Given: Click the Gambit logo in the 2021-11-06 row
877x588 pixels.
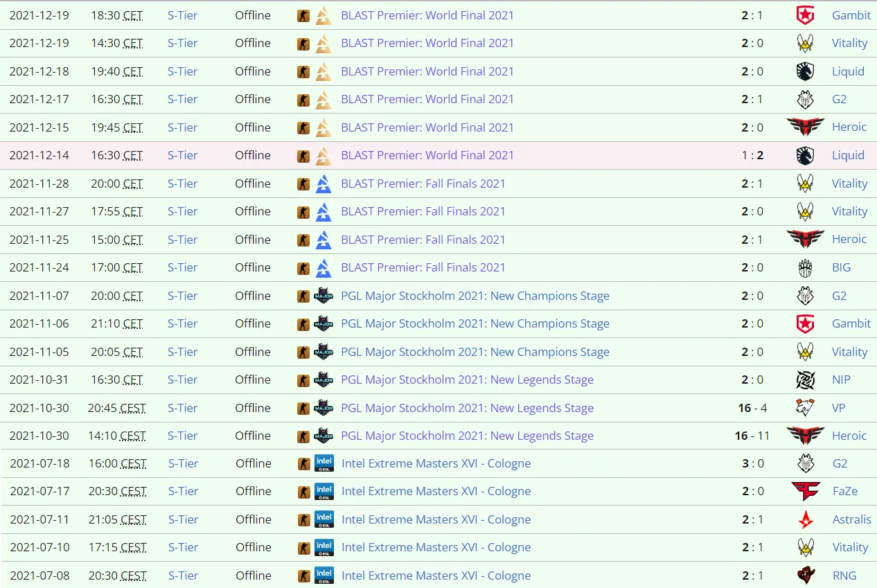Looking at the screenshot, I should [x=805, y=323].
